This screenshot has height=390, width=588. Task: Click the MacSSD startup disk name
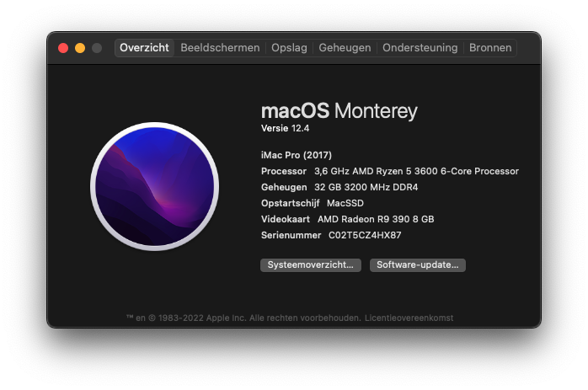(x=345, y=203)
